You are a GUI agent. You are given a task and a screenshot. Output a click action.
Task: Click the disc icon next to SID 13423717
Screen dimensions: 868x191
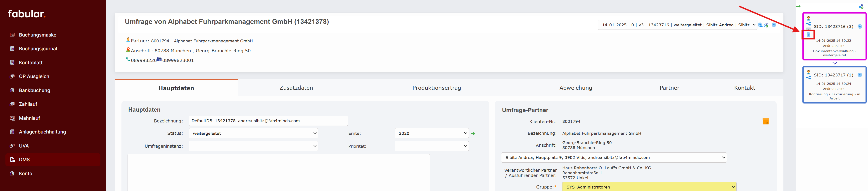(860, 75)
